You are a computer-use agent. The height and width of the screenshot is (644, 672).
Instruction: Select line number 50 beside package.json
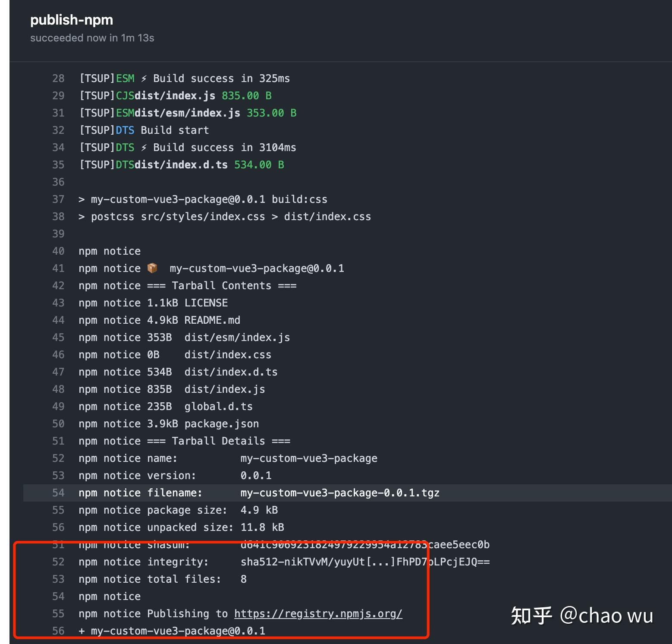pos(58,424)
